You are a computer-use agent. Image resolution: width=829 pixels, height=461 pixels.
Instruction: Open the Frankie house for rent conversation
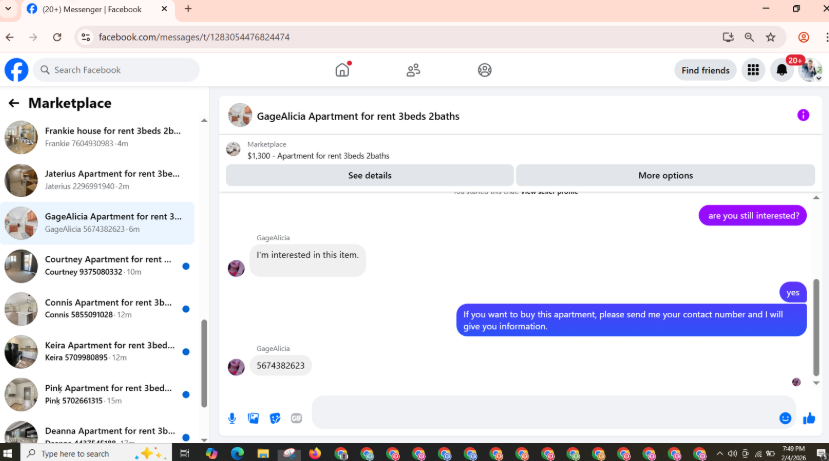[97, 137]
